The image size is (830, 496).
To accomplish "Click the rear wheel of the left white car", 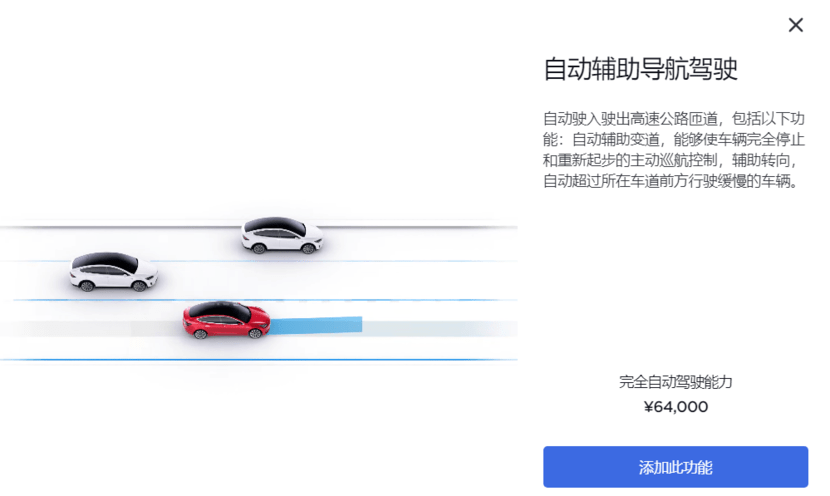I will tap(87, 285).
